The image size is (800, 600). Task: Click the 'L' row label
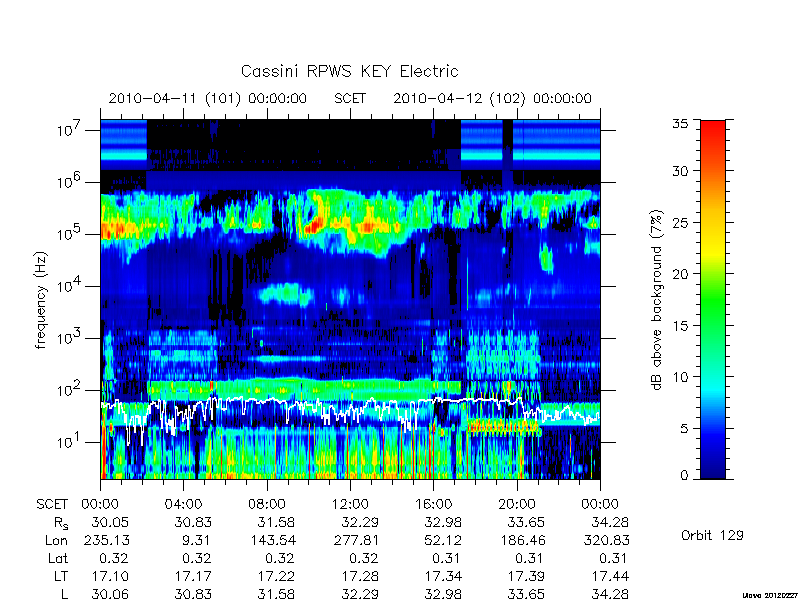pyautogui.click(x=64, y=594)
